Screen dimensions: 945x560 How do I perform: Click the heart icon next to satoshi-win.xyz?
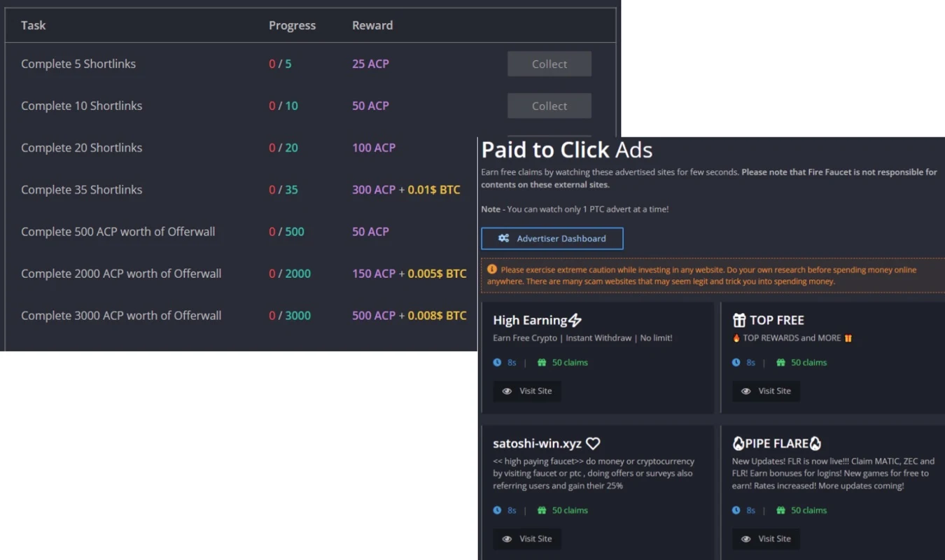(x=594, y=444)
